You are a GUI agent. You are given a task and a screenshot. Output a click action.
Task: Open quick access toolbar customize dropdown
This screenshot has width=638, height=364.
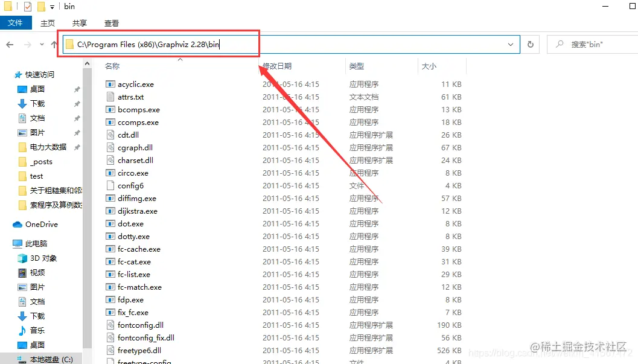tap(52, 7)
